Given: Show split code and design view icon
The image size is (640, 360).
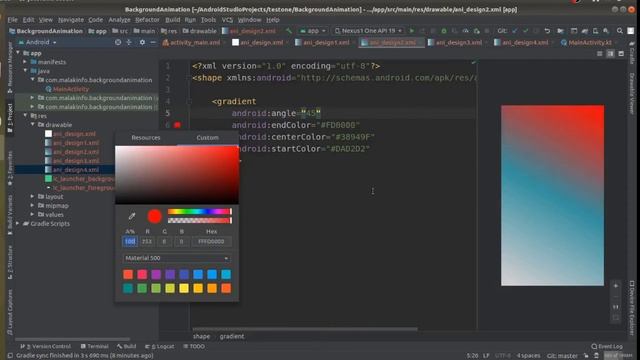Looking at the screenshot, I should coord(610,53).
